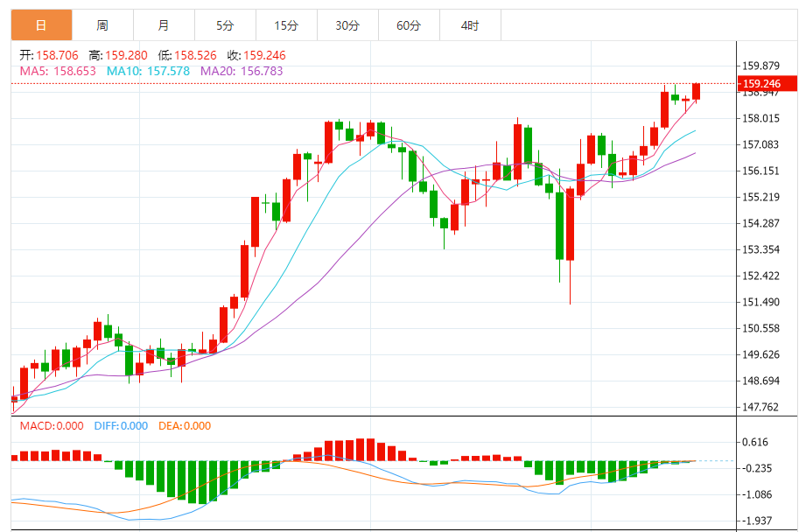Click the MA5: 158.653 indicator label
This screenshot has width=806, height=532.
58,71
